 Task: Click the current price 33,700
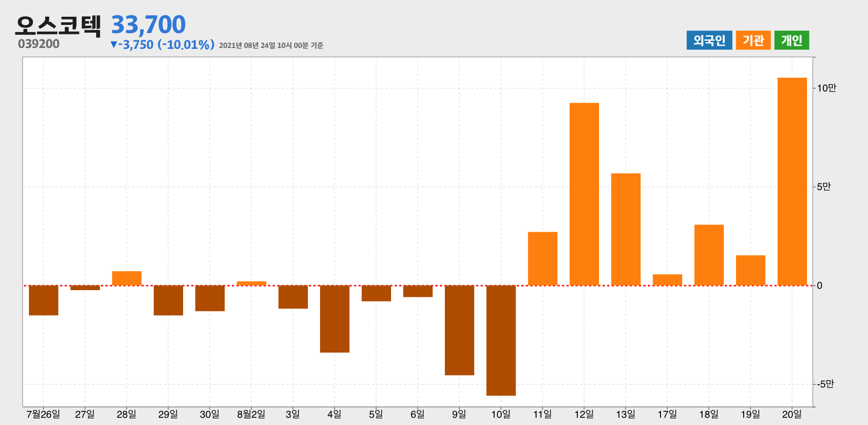click(x=148, y=24)
